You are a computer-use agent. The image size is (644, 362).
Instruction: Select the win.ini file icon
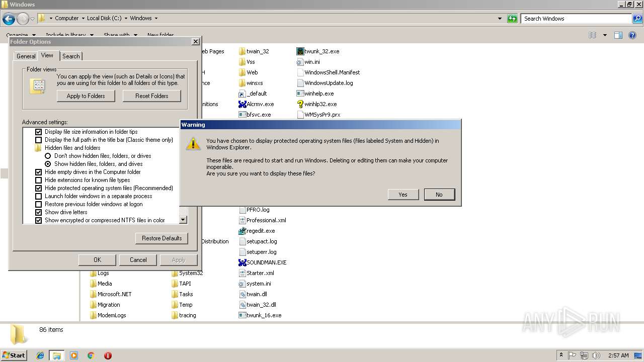(x=300, y=62)
